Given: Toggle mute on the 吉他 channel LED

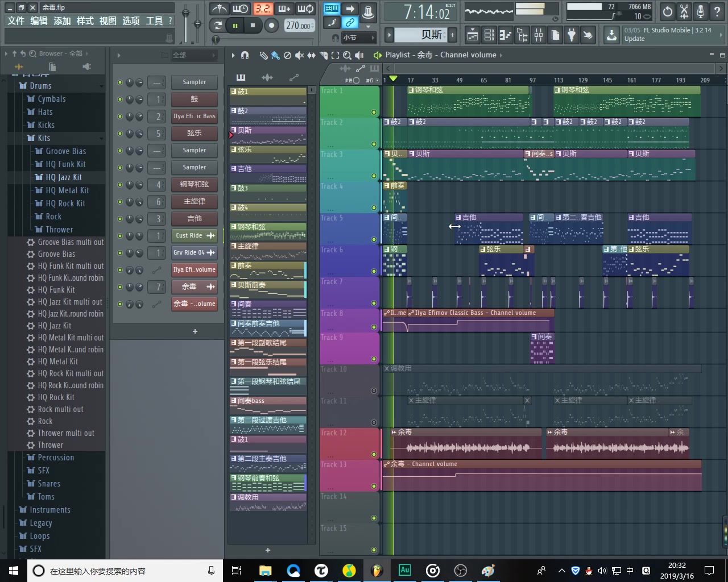Looking at the screenshot, I should click(x=120, y=219).
